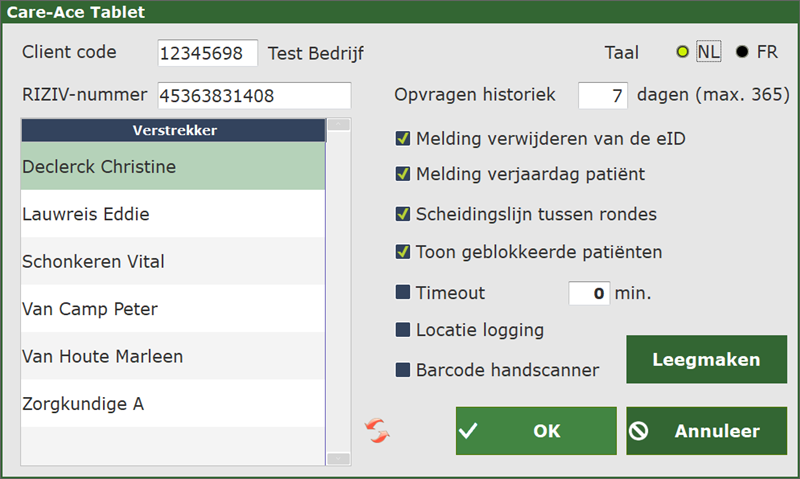This screenshot has height=479, width=800.
Task: Focus the RIZIV-nummer text field
Action: click(x=254, y=96)
